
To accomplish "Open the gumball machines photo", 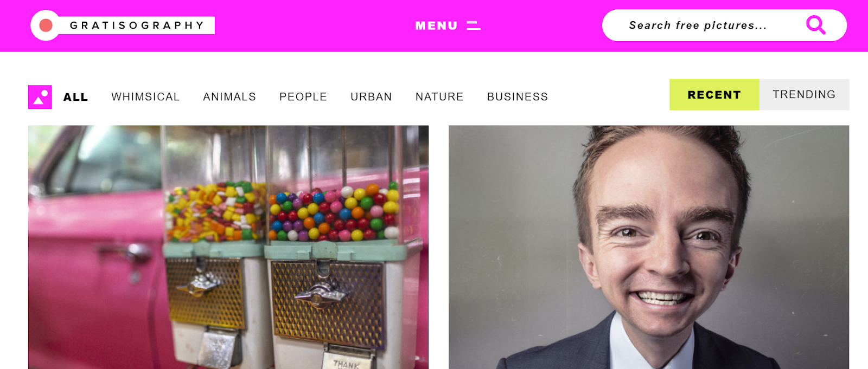I will coord(228,247).
